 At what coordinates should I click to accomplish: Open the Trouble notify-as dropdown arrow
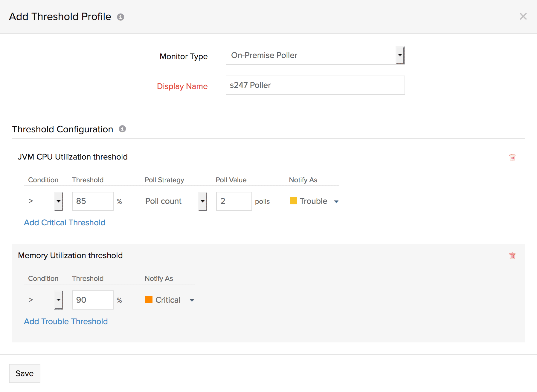[336, 201]
